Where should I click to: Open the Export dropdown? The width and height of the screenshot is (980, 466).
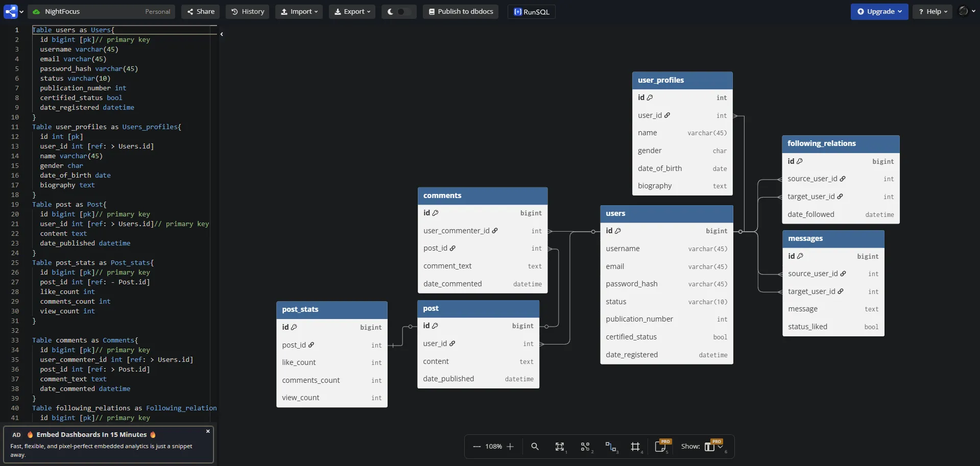(x=352, y=12)
